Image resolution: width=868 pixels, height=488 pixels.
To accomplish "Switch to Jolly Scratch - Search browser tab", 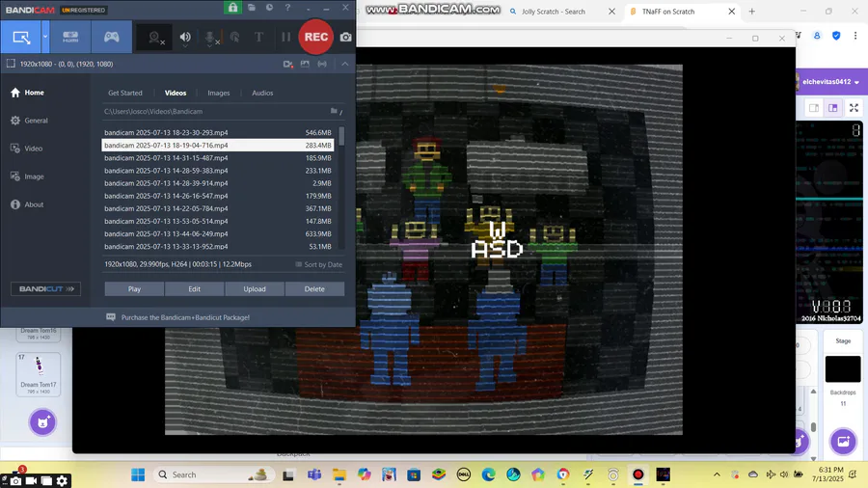I will tap(554, 11).
